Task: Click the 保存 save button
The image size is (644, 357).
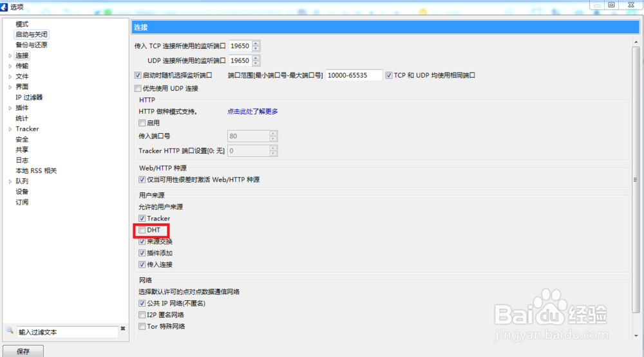Action: 23,351
